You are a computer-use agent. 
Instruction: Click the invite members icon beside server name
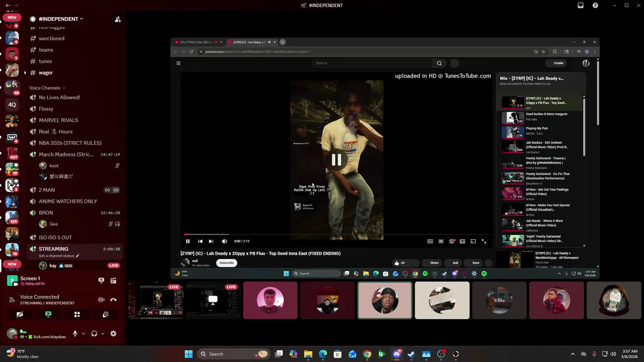coord(118,19)
